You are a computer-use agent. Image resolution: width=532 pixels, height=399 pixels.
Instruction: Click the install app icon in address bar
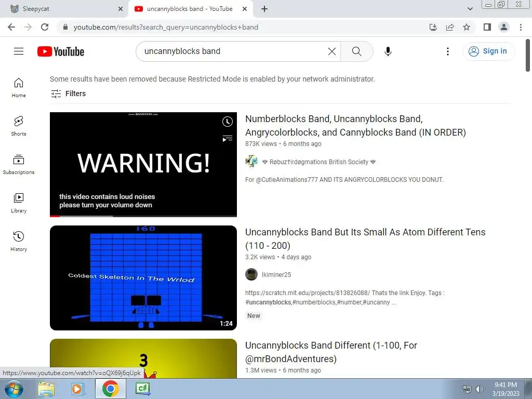click(433, 27)
